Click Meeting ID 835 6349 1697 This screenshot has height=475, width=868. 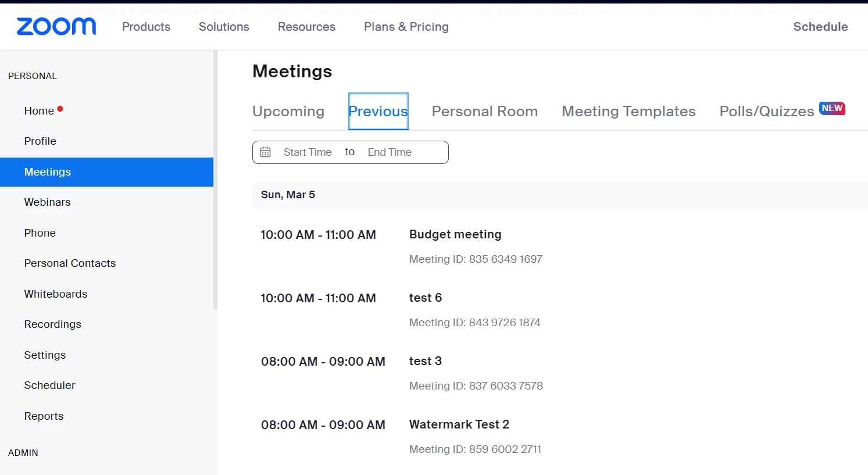[x=476, y=259]
